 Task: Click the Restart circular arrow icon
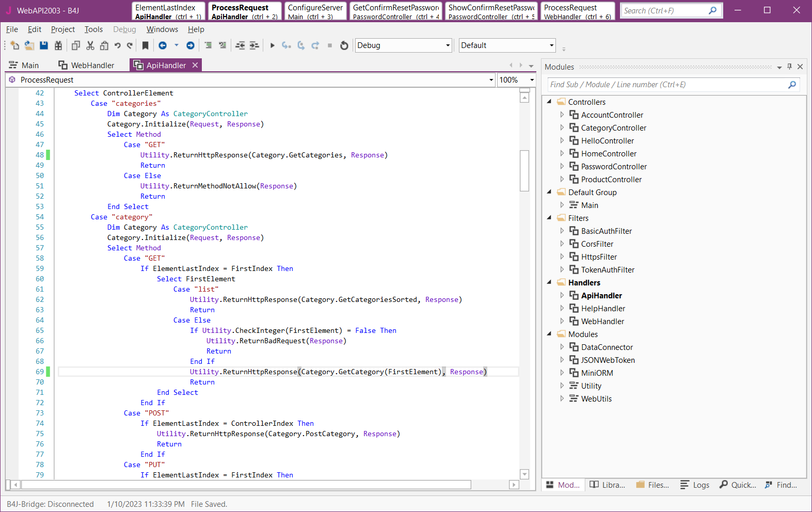(344, 45)
